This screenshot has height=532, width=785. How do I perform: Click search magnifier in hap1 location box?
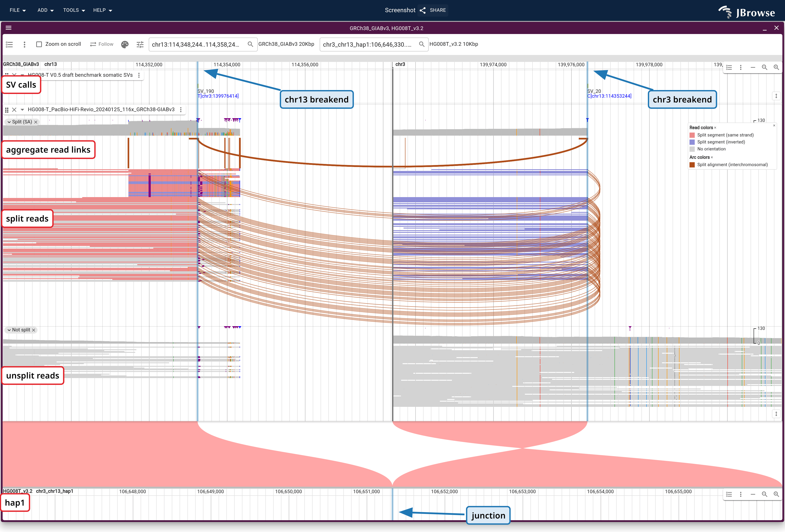click(422, 44)
